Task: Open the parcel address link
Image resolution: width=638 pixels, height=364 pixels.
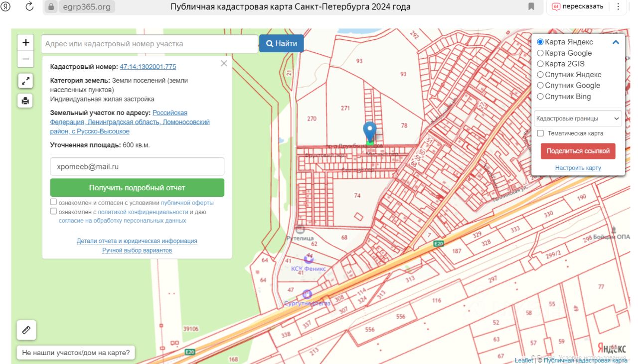Action: (x=130, y=122)
